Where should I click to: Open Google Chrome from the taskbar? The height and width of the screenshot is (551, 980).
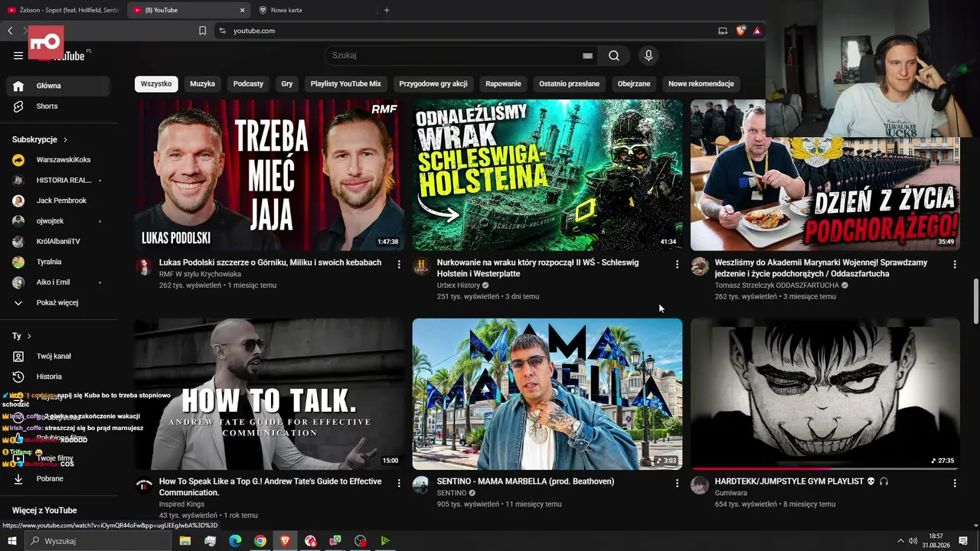click(x=260, y=541)
